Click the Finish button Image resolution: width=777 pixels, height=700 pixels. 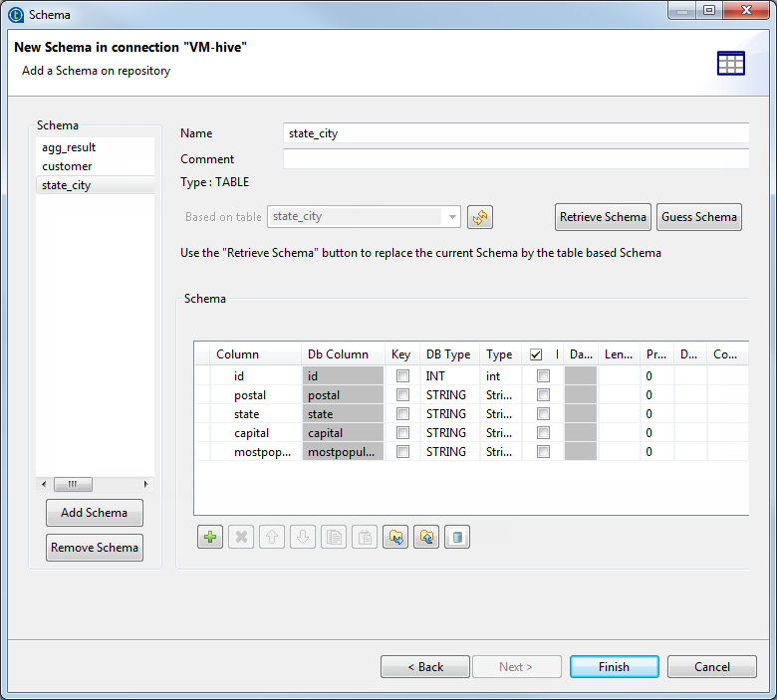[x=614, y=667]
